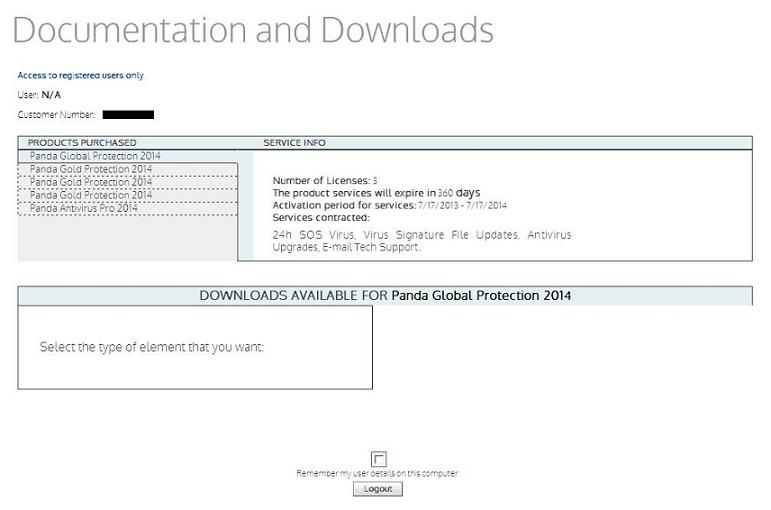Select Panda Global Protection 2014 product
771x510 pixels.
click(x=127, y=156)
